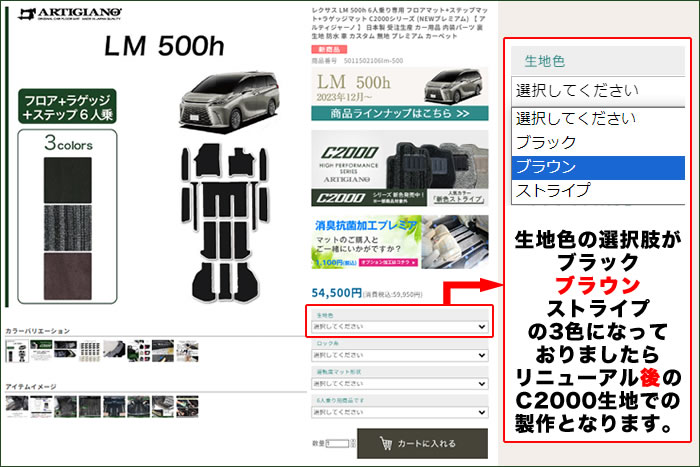Click the 数量 quantity input field
The height and width of the screenshot is (467, 700).
pyautogui.click(x=338, y=443)
